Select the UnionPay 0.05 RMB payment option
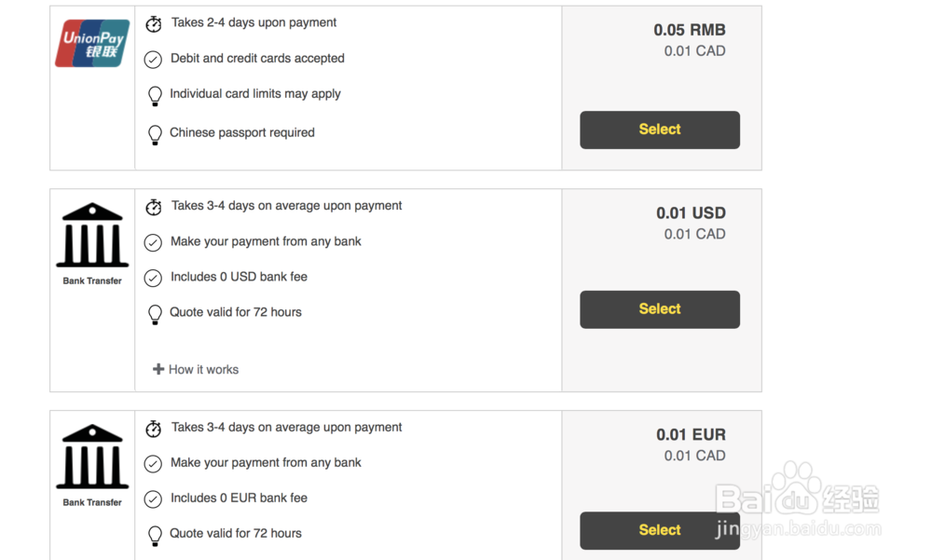Screen dimensions: 932x560 (660, 130)
